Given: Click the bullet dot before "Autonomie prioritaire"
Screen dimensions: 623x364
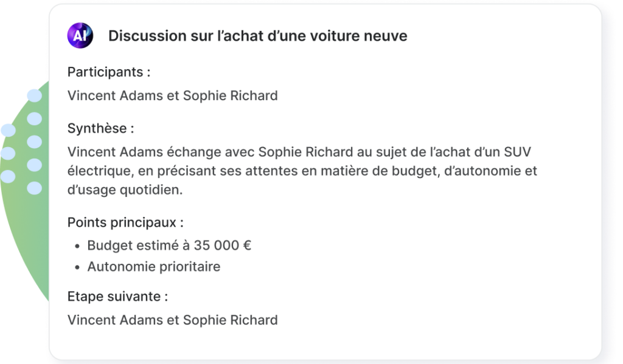Looking at the screenshot, I should pos(77,267).
